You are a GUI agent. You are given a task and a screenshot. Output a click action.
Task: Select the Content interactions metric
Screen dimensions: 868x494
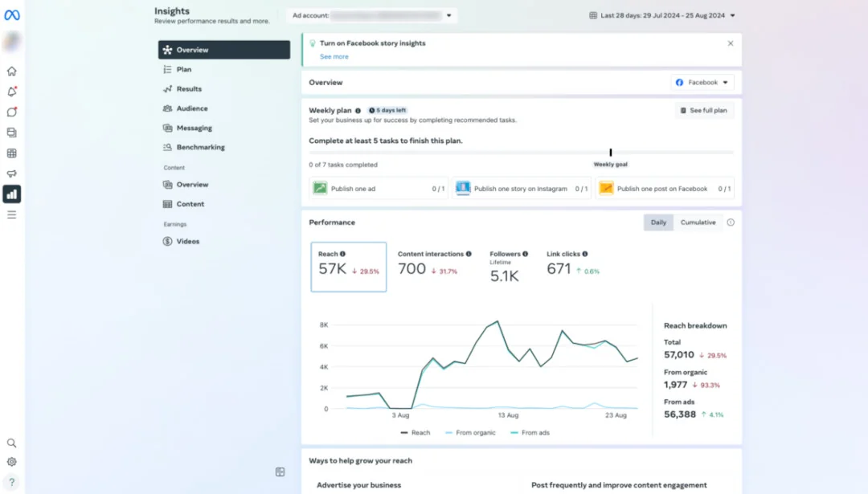[434, 264]
